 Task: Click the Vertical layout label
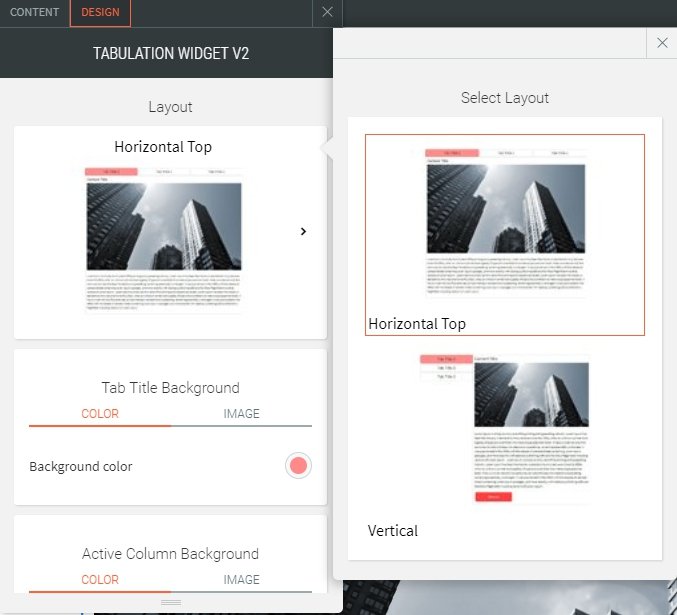click(x=393, y=530)
